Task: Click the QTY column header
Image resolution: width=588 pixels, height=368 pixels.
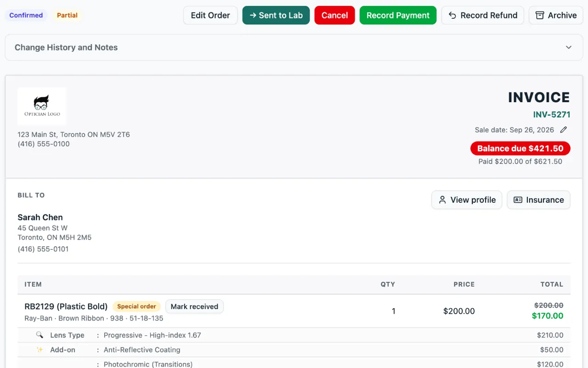Action: tap(388, 284)
